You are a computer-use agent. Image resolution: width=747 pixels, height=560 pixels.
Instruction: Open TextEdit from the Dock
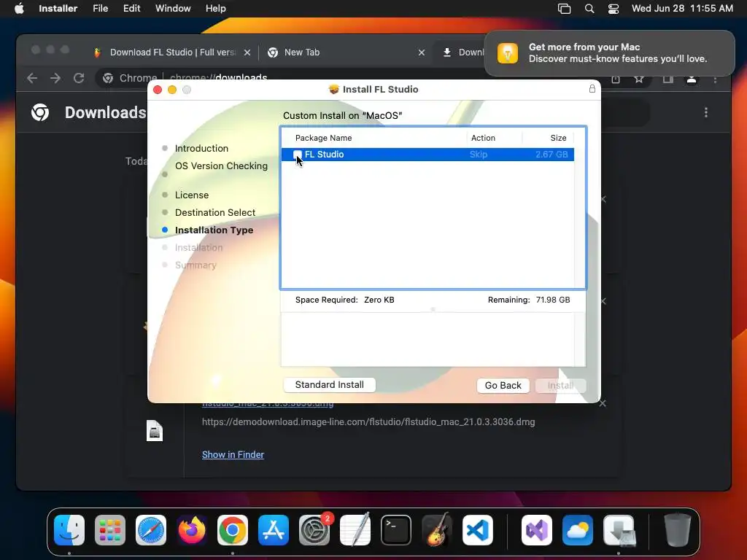(355, 530)
